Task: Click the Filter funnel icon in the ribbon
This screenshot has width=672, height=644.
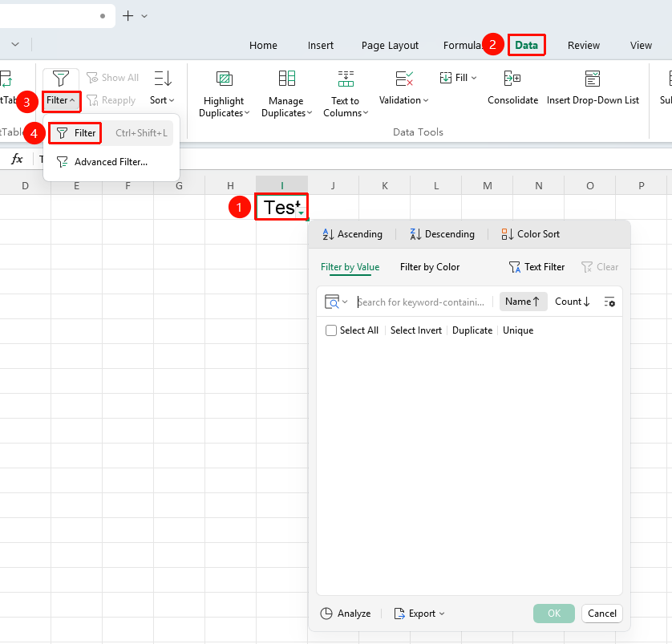Action: click(x=60, y=79)
